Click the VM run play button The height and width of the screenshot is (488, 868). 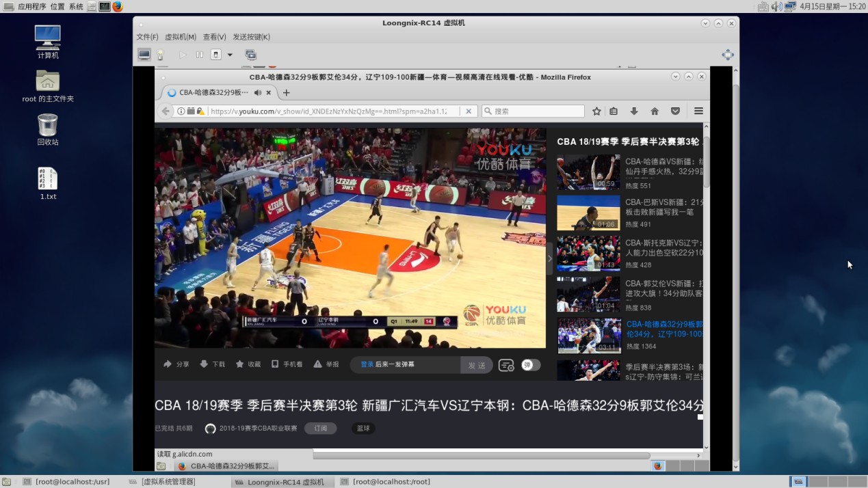coord(183,55)
